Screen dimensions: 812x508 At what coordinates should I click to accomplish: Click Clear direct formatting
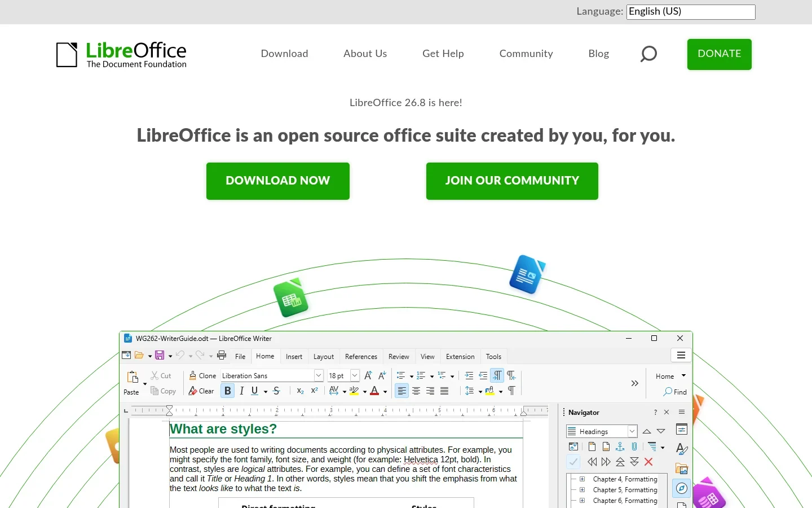[201, 391]
